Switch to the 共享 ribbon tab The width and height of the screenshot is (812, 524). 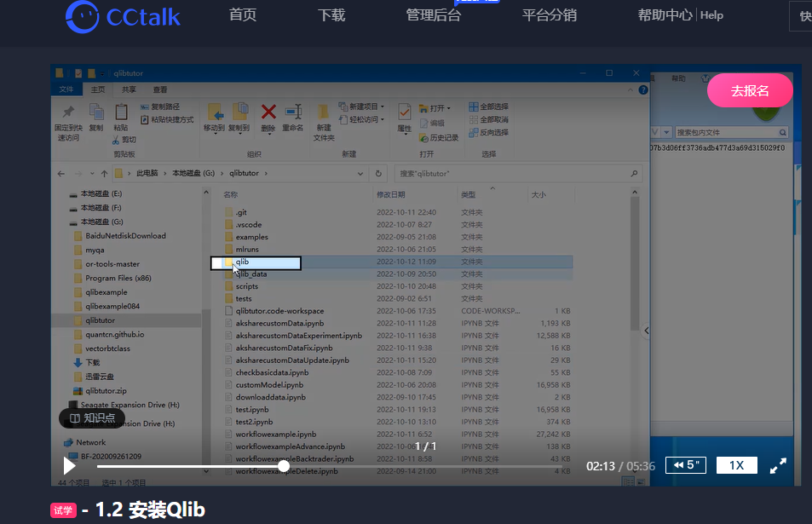(x=129, y=89)
